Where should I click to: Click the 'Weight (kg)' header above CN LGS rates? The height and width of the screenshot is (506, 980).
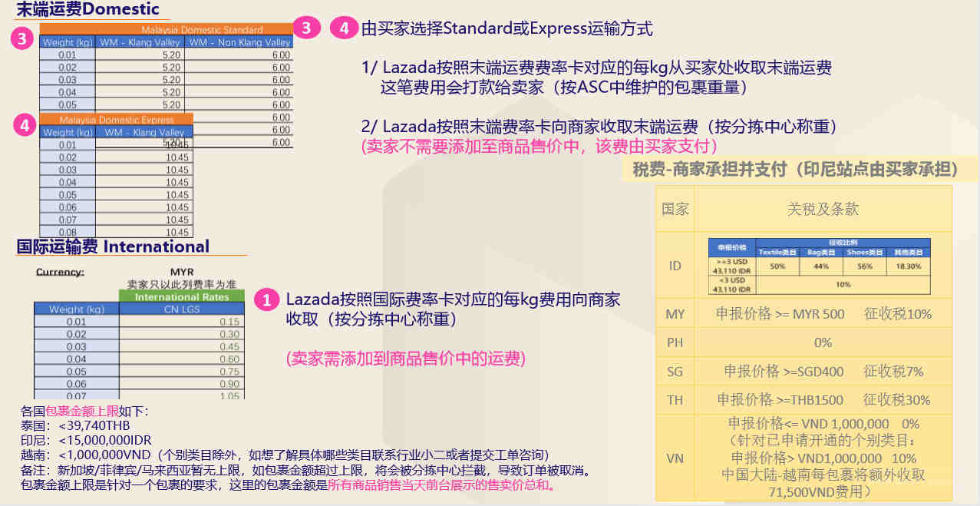[x=77, y=309]
